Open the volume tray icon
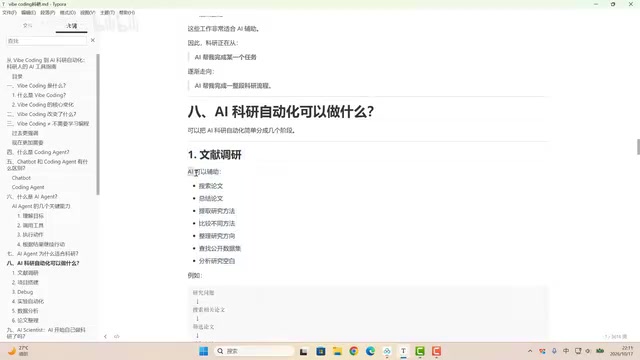640x360 pixels. [588, 351]
